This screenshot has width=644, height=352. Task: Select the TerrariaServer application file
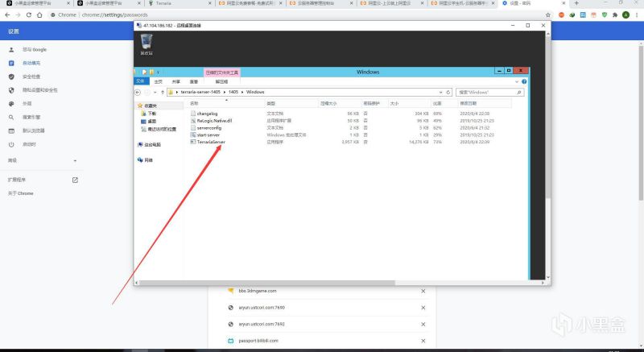pos(211,142)
